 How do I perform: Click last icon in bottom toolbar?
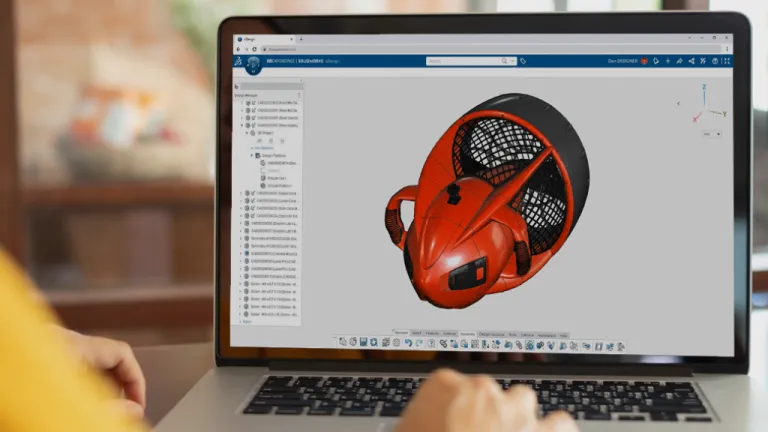coord(621,347)
